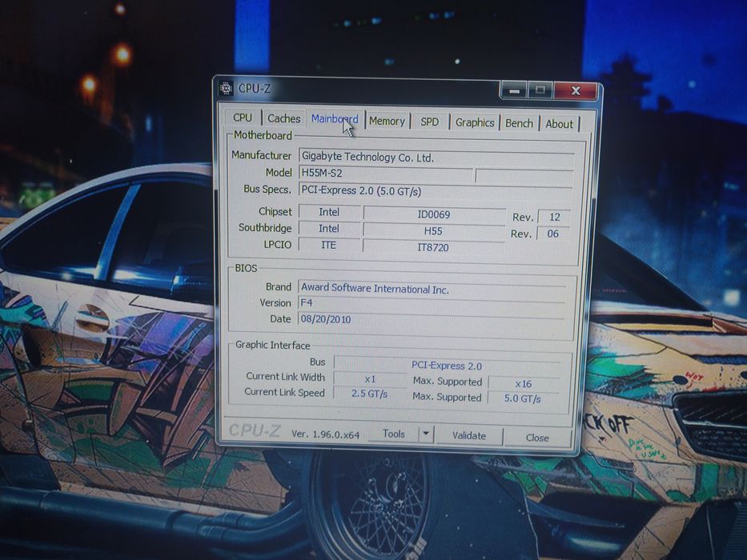Click the Max. Supported 5.0 GT/s value
Viewport: 747px width, 560px height.
(x=523, y=398)
